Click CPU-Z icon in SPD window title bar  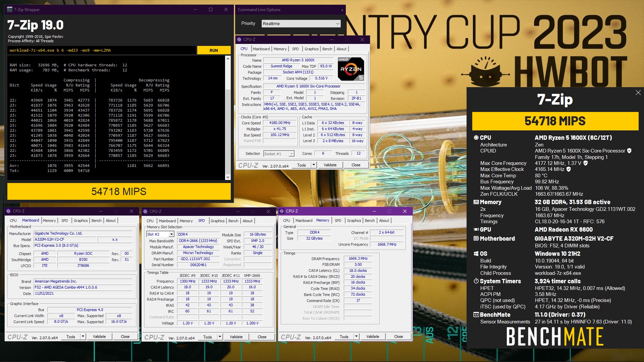click(x=145, y=212)
